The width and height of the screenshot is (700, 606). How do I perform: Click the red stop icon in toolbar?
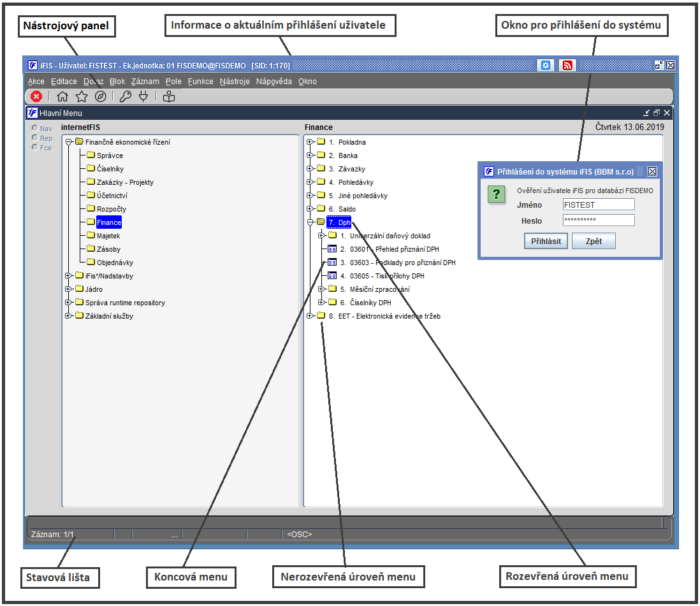click(x=36, y=96)
